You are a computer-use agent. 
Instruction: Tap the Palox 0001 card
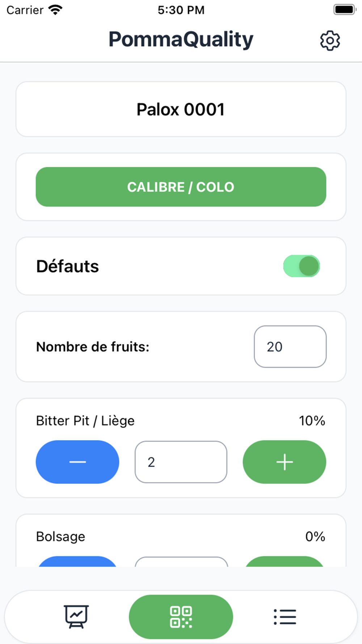point(181,109)
